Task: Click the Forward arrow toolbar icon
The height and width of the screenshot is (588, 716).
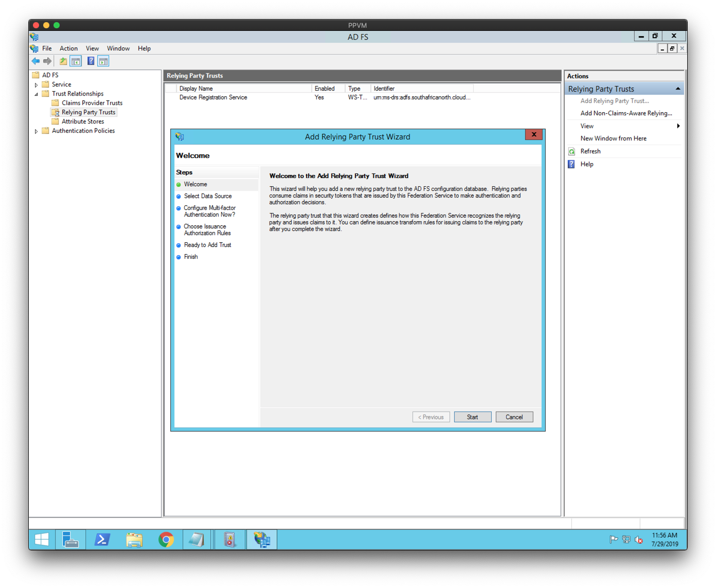Action: [47, 61]
